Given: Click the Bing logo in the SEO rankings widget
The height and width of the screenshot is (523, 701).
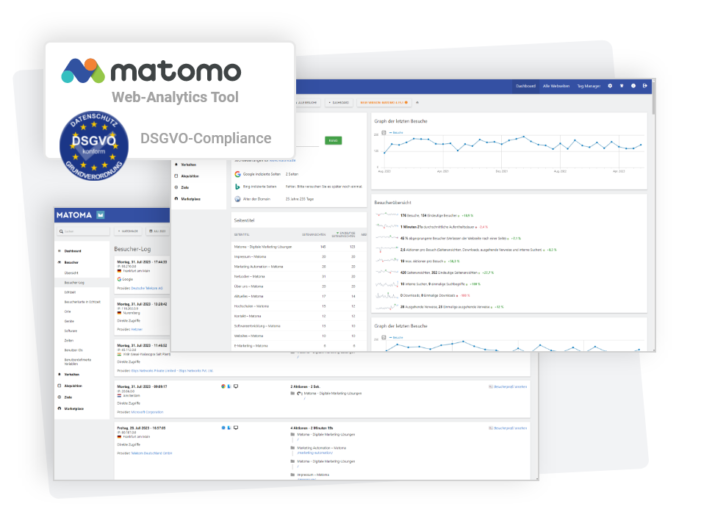Looking at the screenshot, I should (x=237, y=186).
